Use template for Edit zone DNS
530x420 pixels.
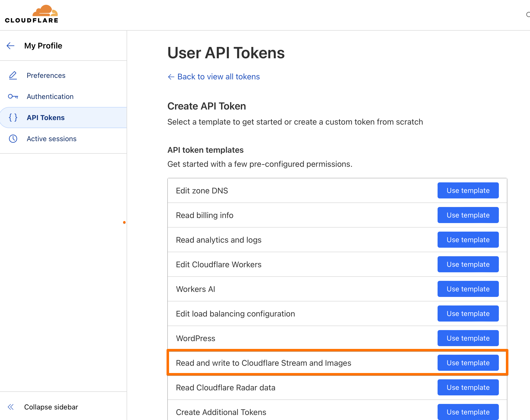[468, 190]
